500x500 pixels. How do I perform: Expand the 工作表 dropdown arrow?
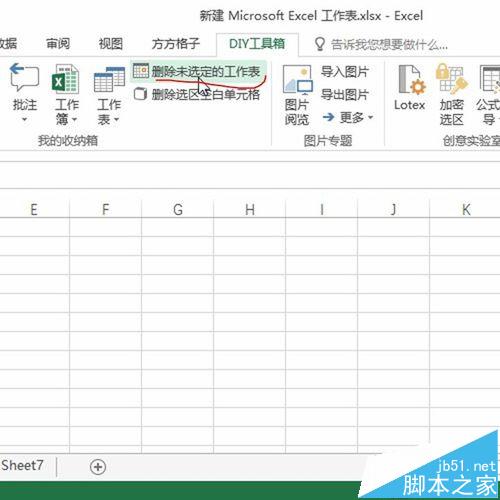pos(116,119)
